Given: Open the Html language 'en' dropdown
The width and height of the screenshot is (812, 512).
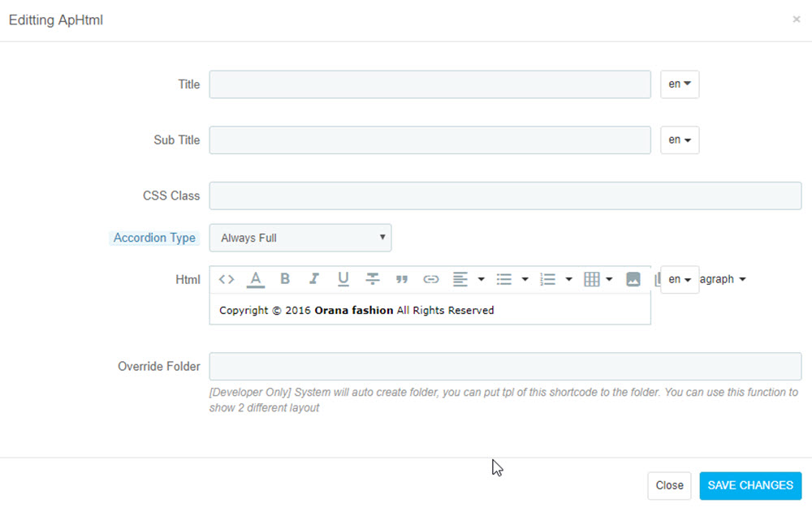Looking at the screenshot, I should [680, 280].
